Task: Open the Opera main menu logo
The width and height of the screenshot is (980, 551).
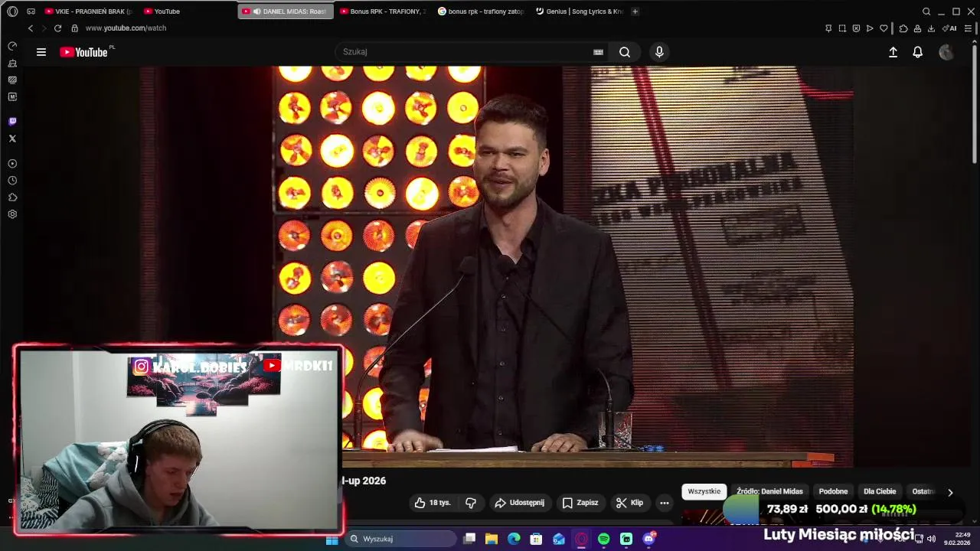Action: [12, 11]
